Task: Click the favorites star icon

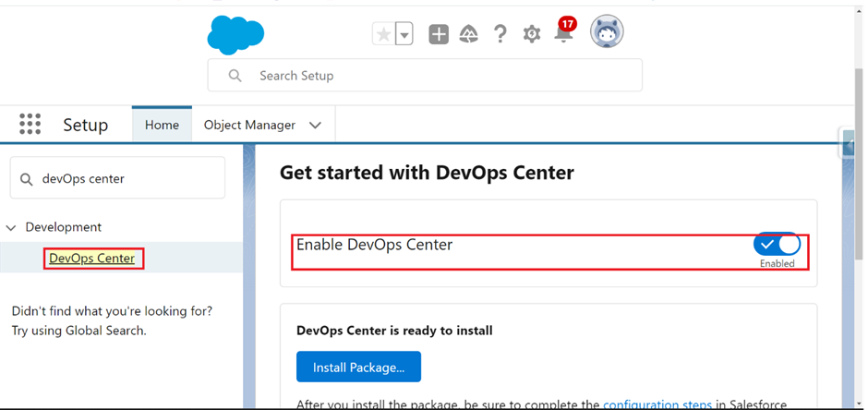Action: click(383, 35)
